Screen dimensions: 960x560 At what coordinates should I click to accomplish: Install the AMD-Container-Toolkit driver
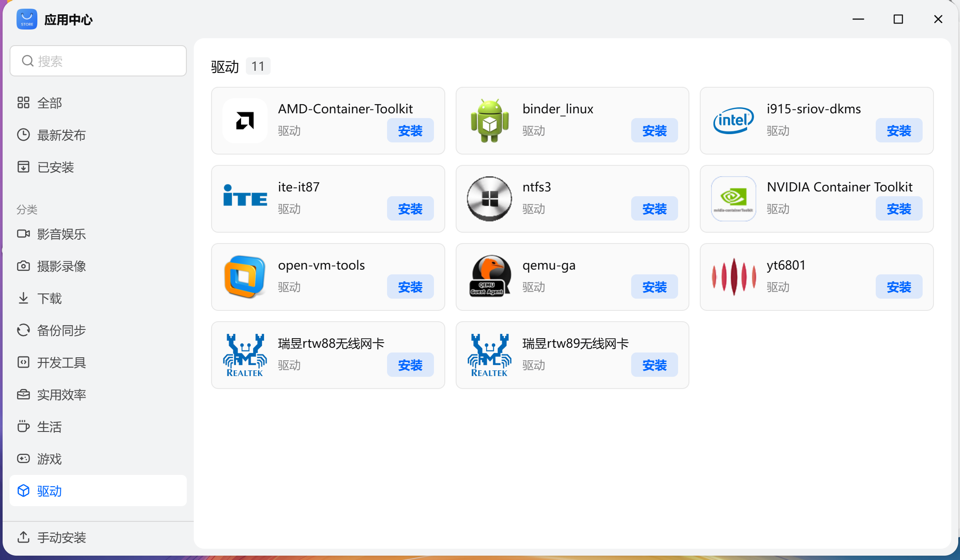410,130
